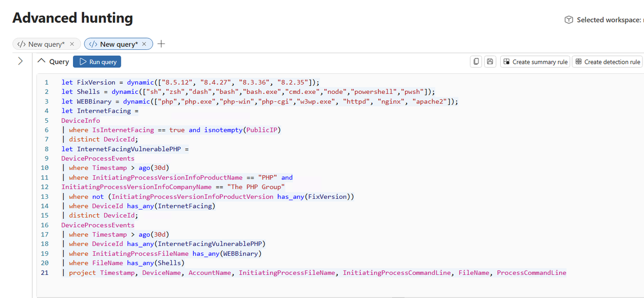
Task: Click 'let InternetFacingVulnerablePHP =' on line 8
Action: click(x=125, y=148)
